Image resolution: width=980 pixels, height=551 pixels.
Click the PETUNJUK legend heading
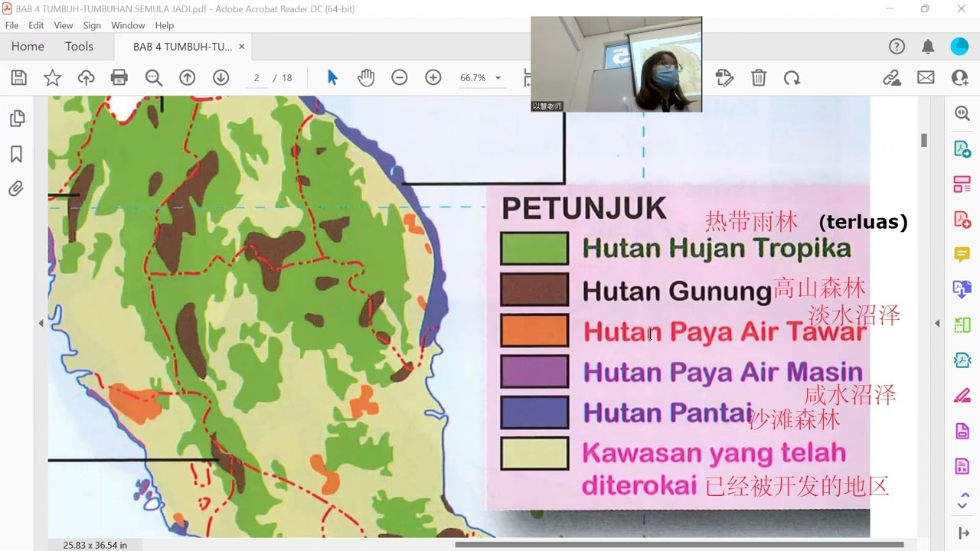coord(583,208)
